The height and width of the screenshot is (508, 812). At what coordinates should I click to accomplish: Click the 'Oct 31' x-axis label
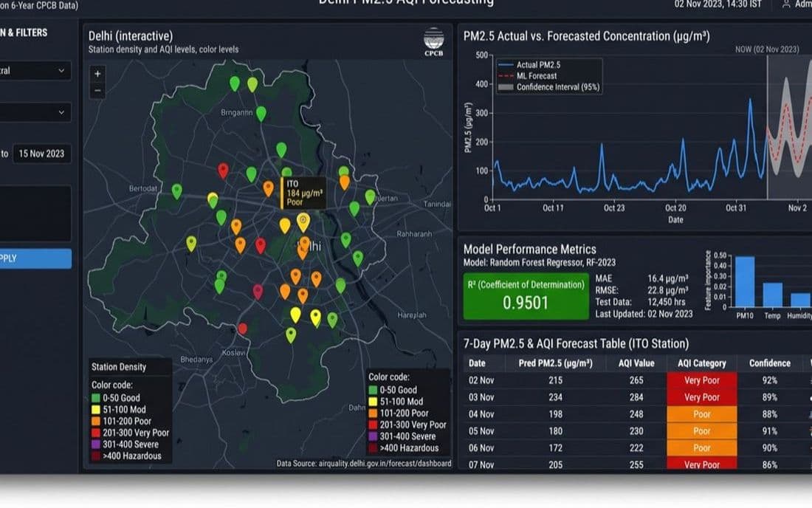point(736,208)
